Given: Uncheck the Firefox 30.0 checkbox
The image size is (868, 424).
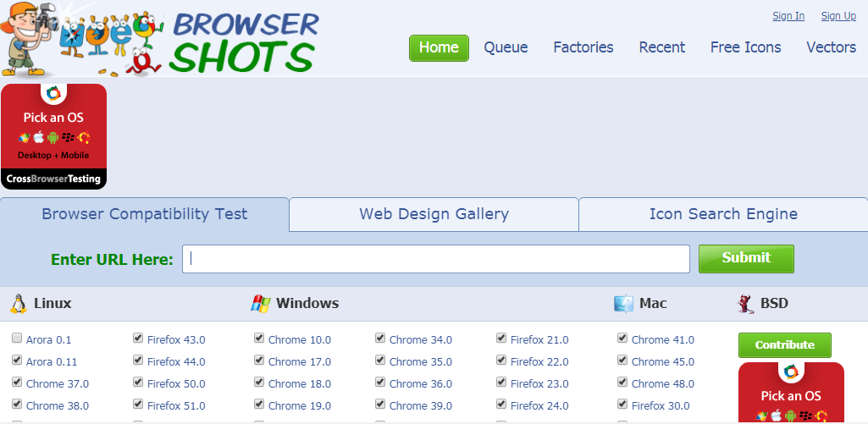Looking at the screenshot, I should [622, 404].
